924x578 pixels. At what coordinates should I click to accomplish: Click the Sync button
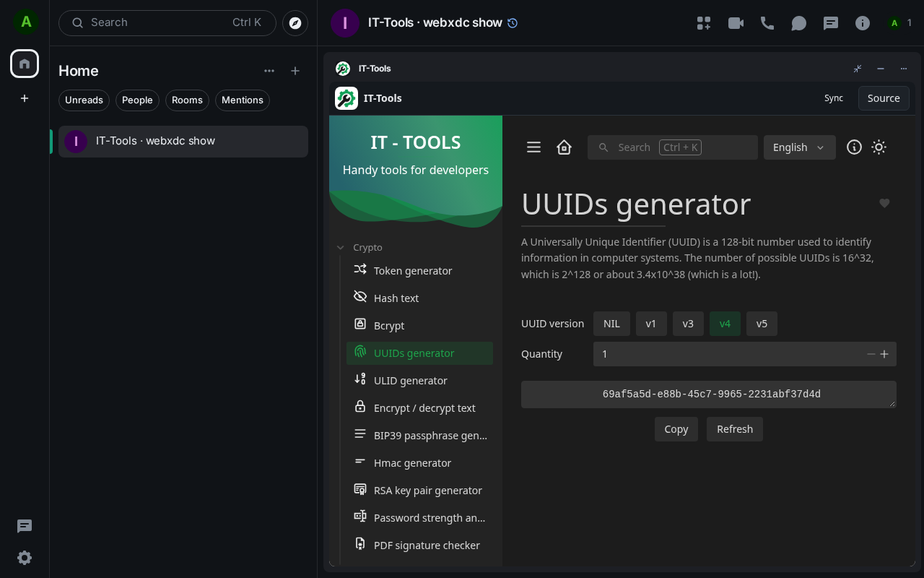coord(834,98)
